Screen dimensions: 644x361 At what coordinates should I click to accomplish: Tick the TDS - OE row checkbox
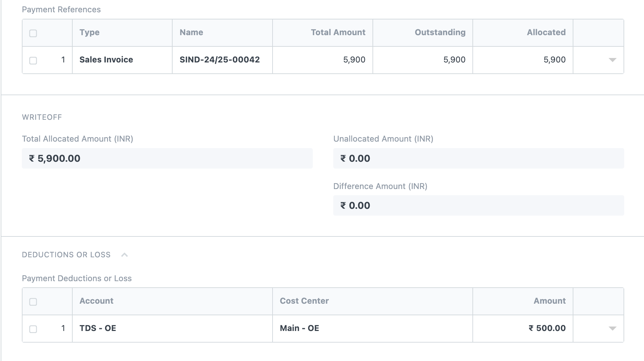(33, 329)
